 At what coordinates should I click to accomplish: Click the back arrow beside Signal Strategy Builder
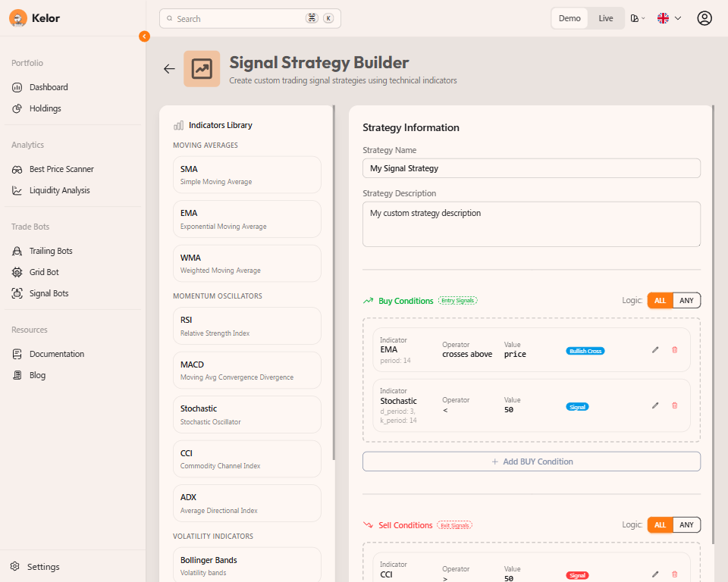click(x=169, y=69)
